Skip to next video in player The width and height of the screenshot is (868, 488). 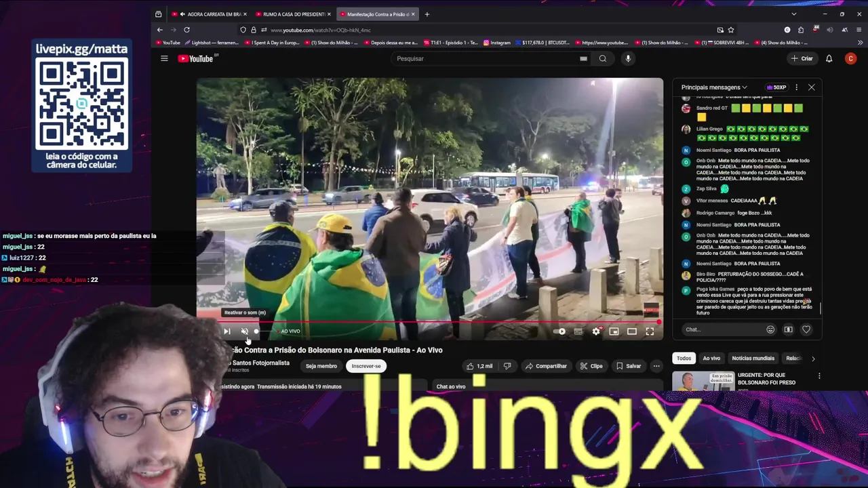(227, 331)
